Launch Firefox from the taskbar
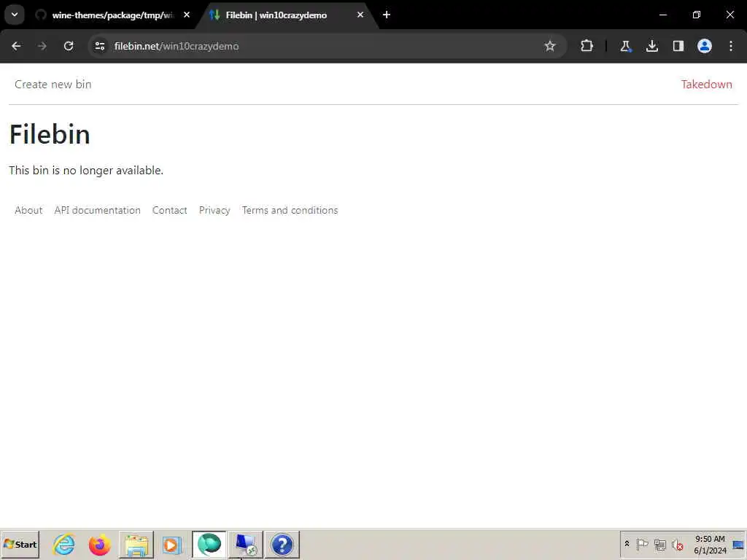This screenshot has height=560, width=747. tap(99, 545)
